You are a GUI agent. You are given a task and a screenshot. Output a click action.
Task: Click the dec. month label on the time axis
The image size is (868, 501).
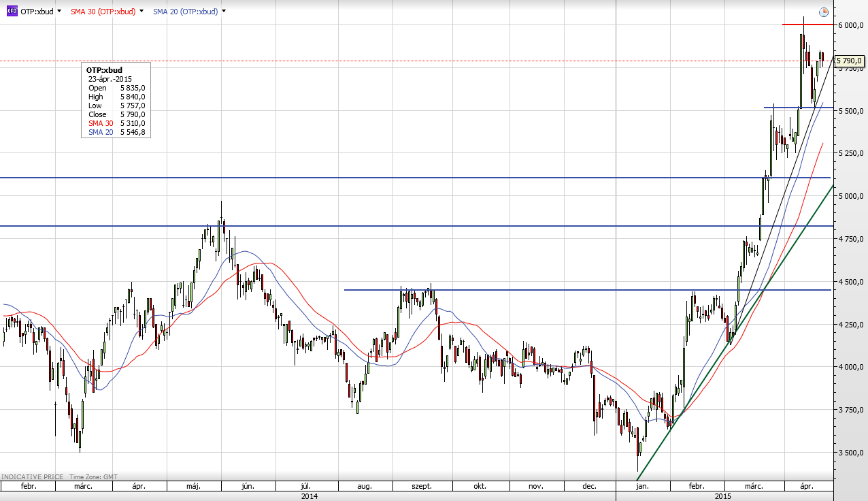coord(589,487)
